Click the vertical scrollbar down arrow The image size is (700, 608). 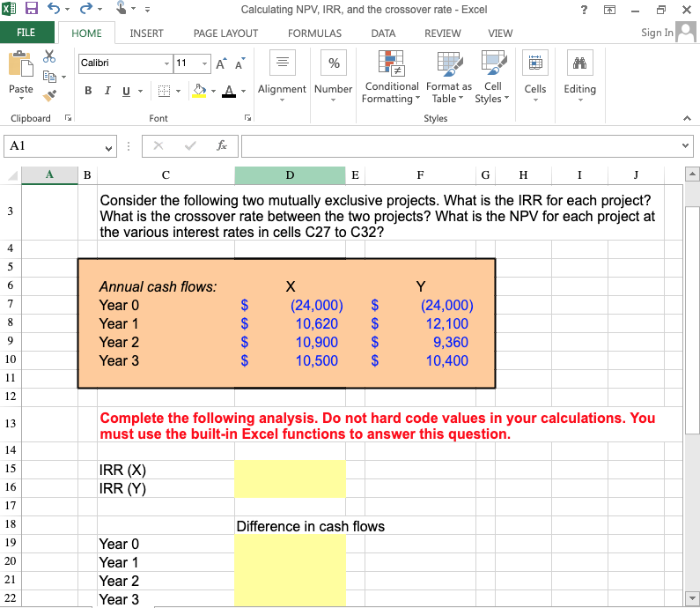tap(692, 597)
